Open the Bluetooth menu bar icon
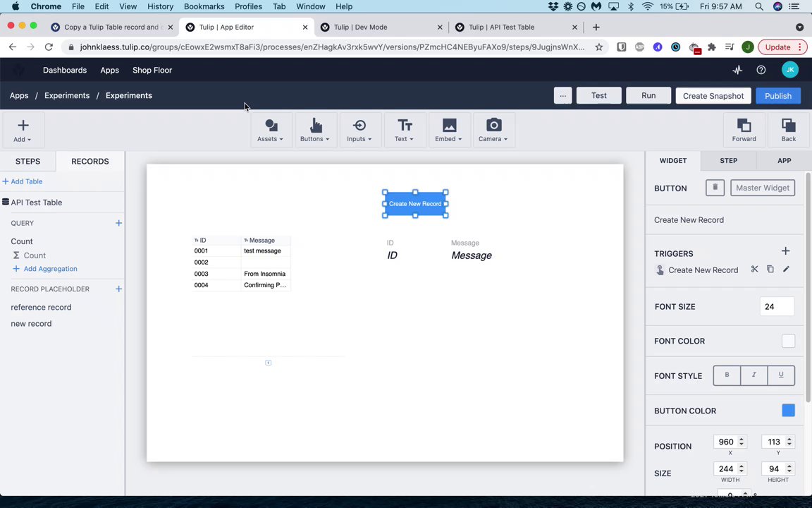Screen dimensions: 812x508 point(631,6)
